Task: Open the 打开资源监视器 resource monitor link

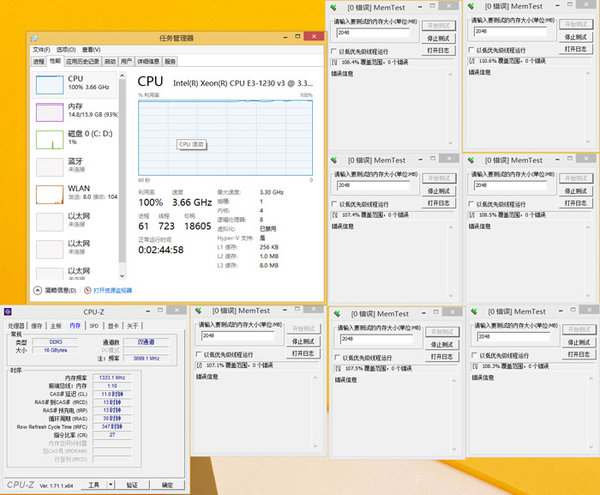Action: click(x=112, y=290)
